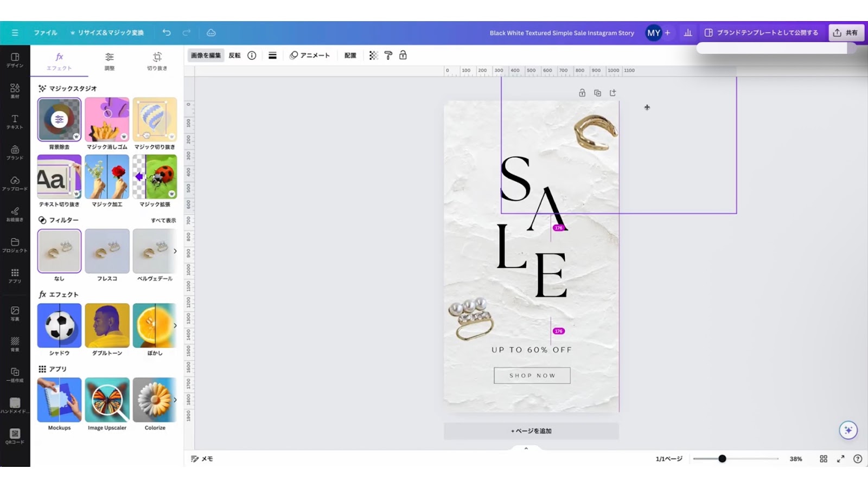The image size is (868, 488).
Task: Open the ハンドメイド sidebar app
Action: (15, 406)
